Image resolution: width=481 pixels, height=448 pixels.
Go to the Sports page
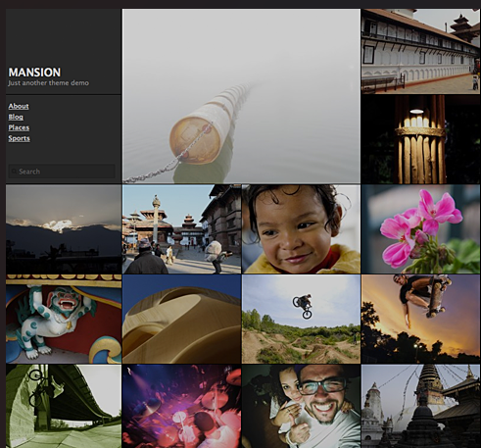(19, 138)
